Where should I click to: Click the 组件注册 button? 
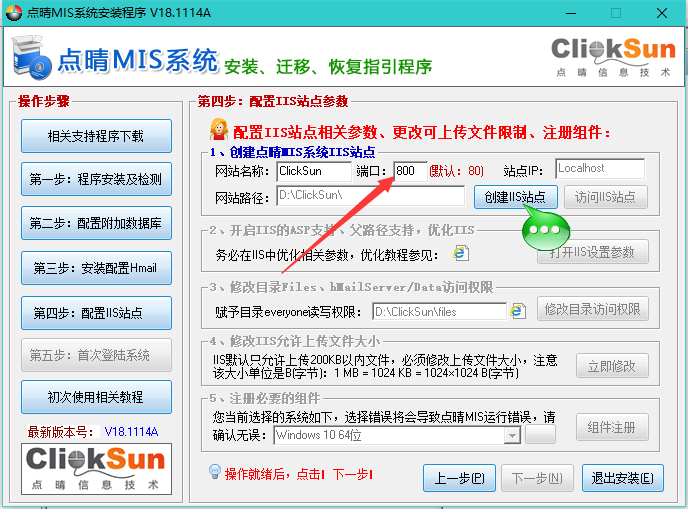click(x=612, y=427)
